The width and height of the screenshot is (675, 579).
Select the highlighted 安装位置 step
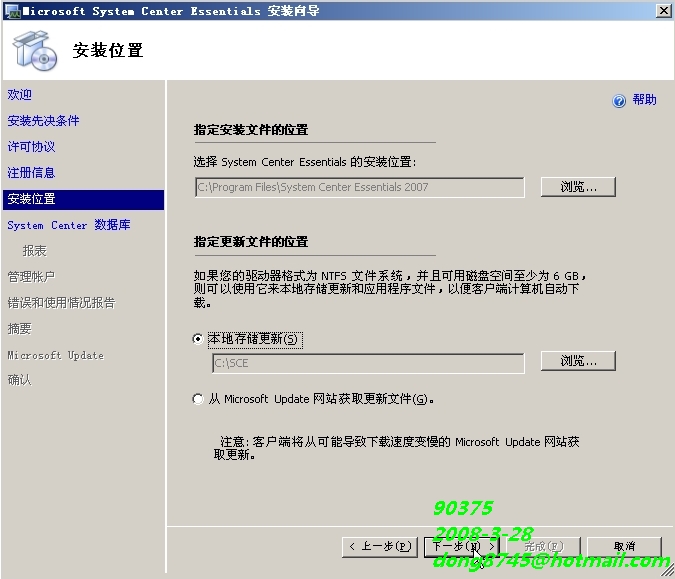coord(84,200)
